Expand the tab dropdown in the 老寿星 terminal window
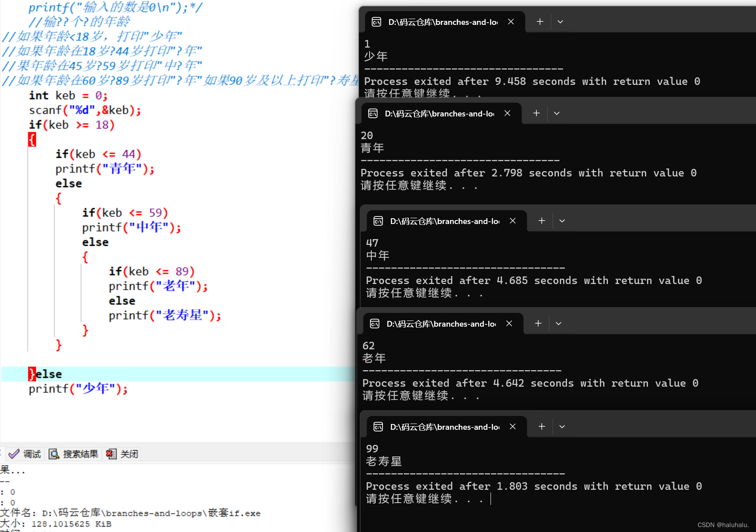 [x=562, y=426]
